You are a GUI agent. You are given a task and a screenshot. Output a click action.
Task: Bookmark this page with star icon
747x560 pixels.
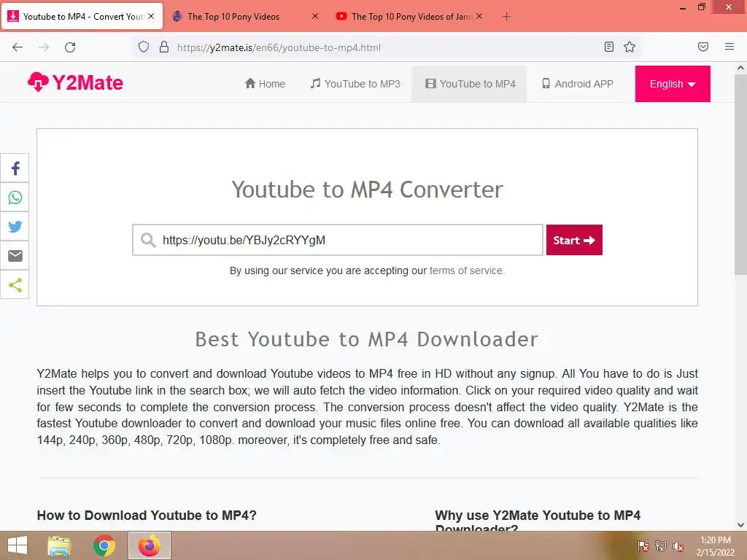(x=630, y=47)
